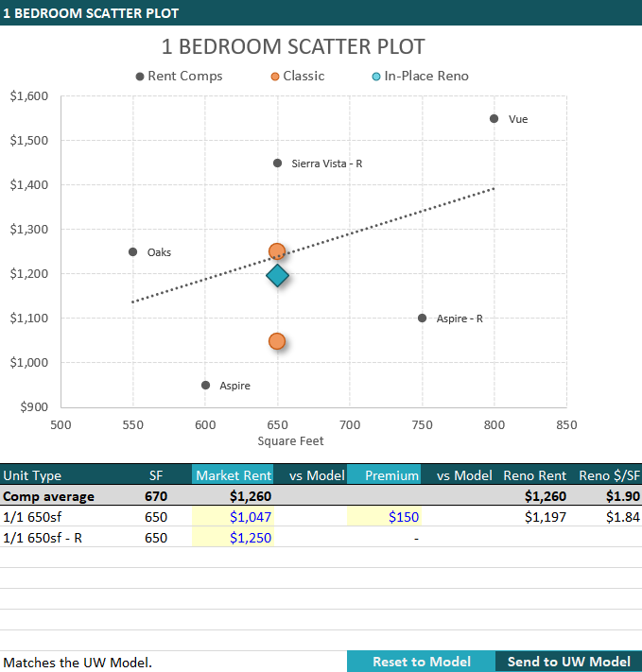Click the Vue data point on chart
This screenshot has height=672, width=642.
point(495,119)
